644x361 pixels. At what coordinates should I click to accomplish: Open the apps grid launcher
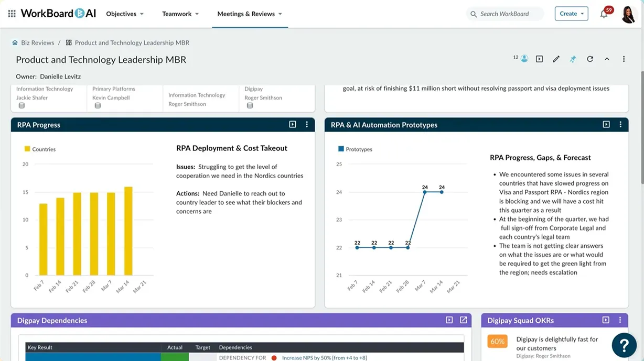12,14
